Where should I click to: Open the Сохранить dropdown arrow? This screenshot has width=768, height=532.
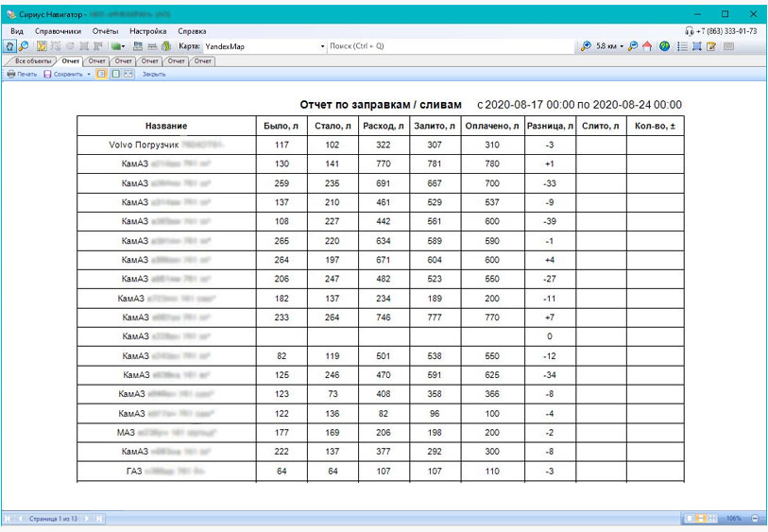89,74
